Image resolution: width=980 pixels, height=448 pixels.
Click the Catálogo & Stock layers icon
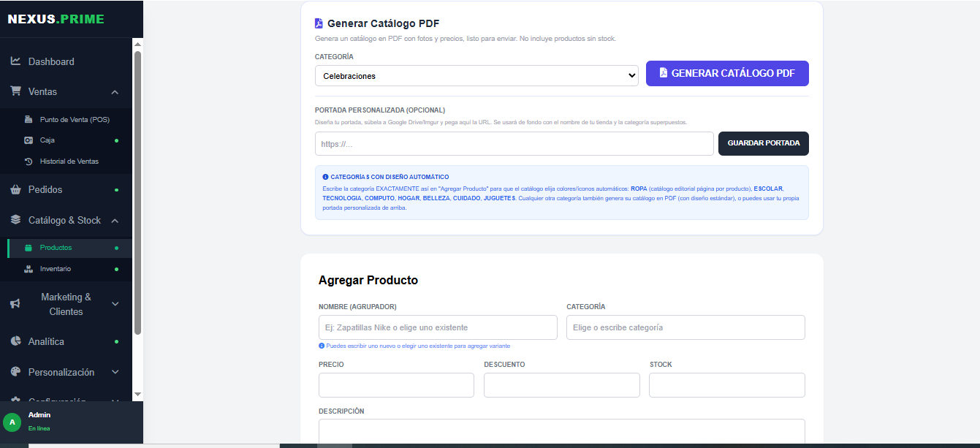click(15, 220)
